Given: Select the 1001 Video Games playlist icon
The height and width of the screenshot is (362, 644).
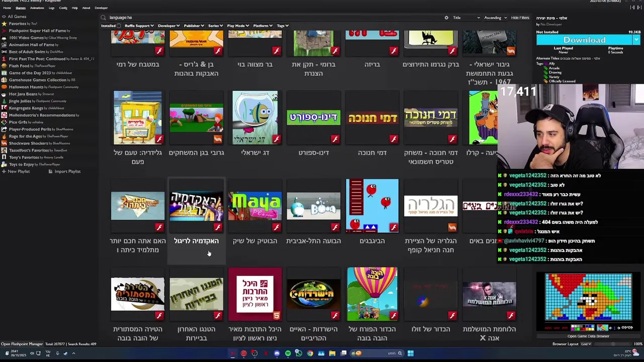Looking at the screenshot, I should (x=4, y=38).
